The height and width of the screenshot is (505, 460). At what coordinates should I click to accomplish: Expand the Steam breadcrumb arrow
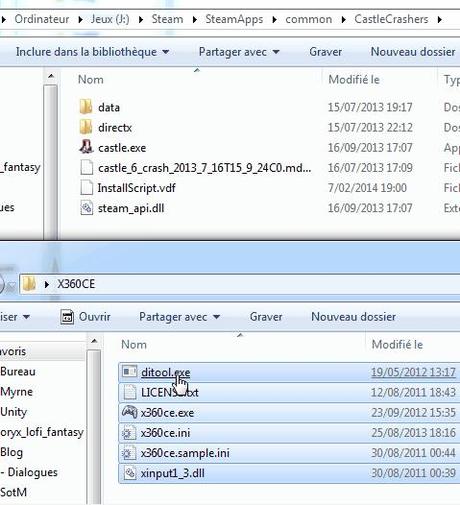click(195, 20)
